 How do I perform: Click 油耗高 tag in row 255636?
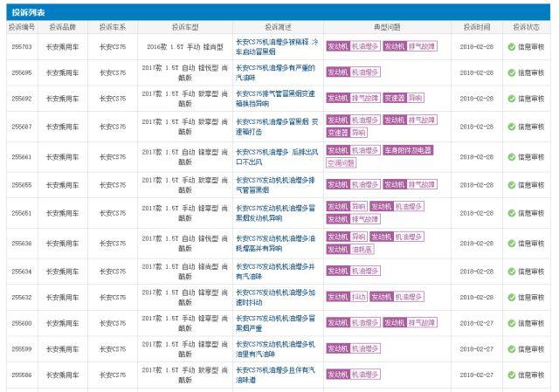(x=363, y=249)
